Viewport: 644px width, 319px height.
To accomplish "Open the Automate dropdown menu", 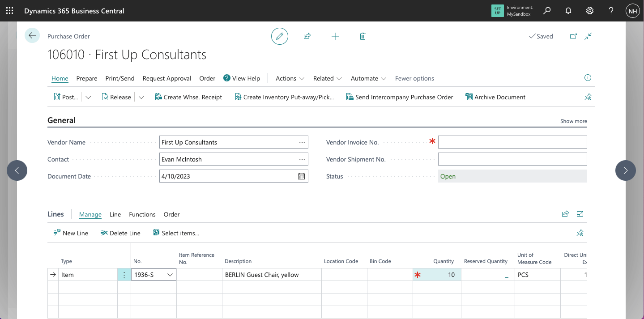I will tap(368, 78).
